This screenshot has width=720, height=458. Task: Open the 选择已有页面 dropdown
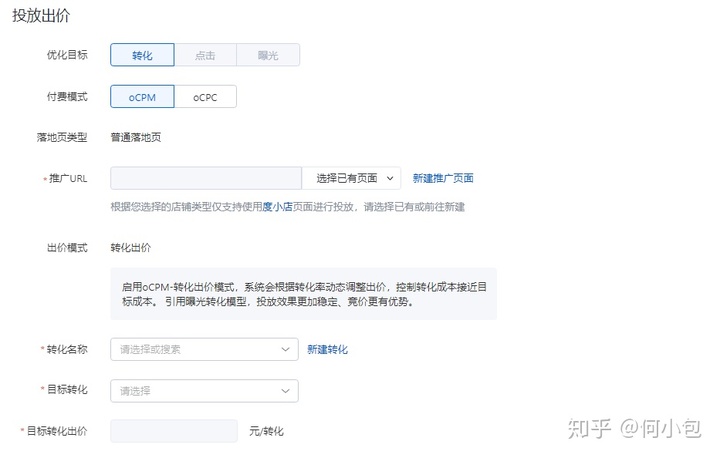click(x=351, y=178)
